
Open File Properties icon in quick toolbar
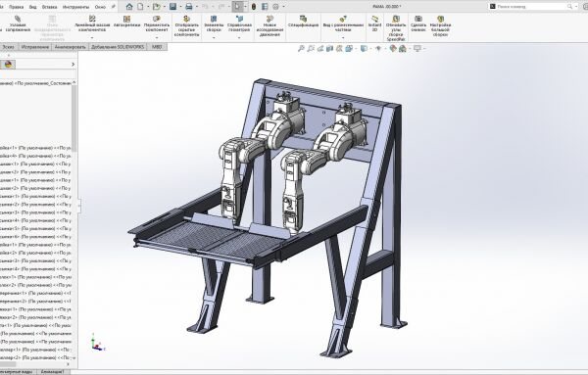[x=265, y=7]
